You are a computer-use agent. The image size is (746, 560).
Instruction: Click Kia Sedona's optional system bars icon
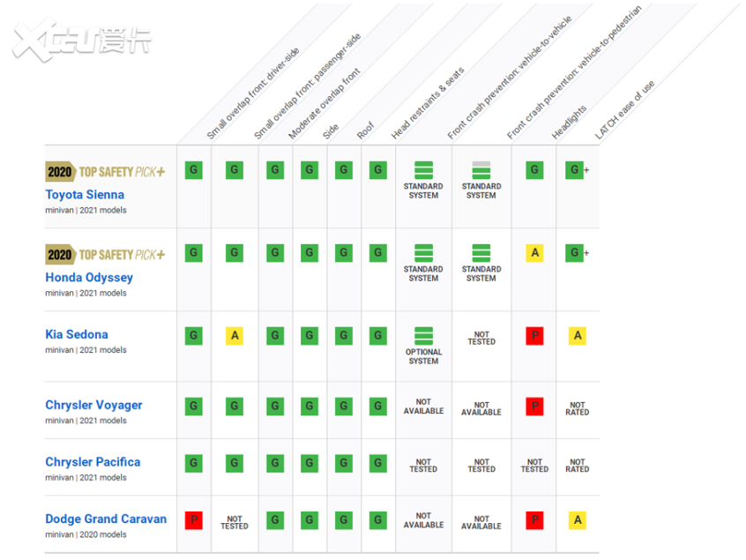pos(423,336)
